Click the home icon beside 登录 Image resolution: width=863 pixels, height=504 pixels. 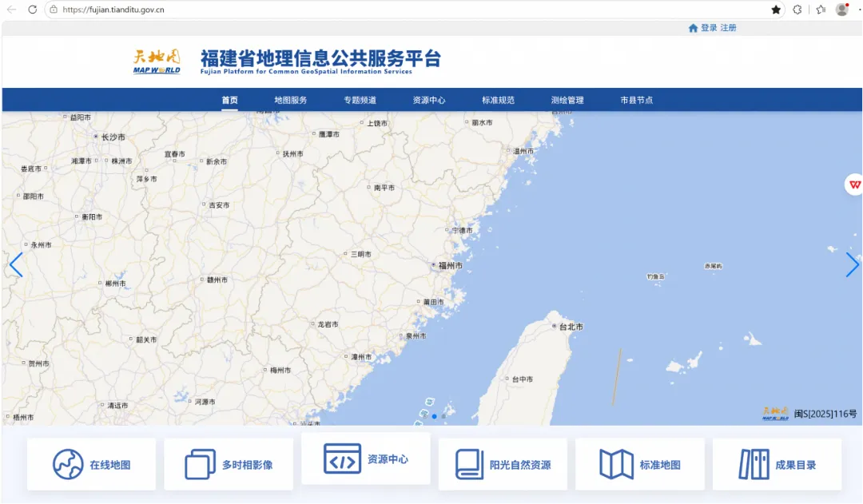click(x=693, y=28)
